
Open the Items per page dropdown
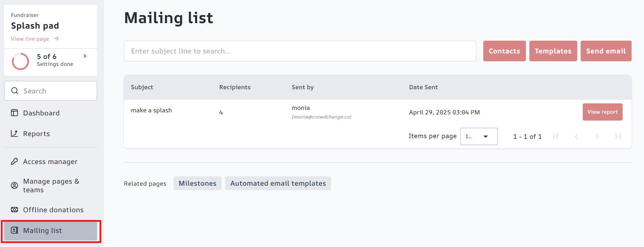(478, 136)
